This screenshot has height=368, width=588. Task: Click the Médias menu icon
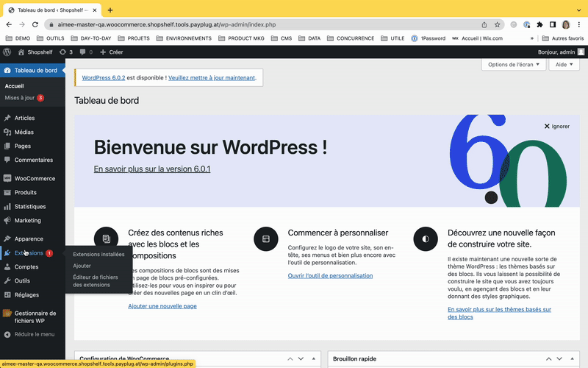point(7,132)
